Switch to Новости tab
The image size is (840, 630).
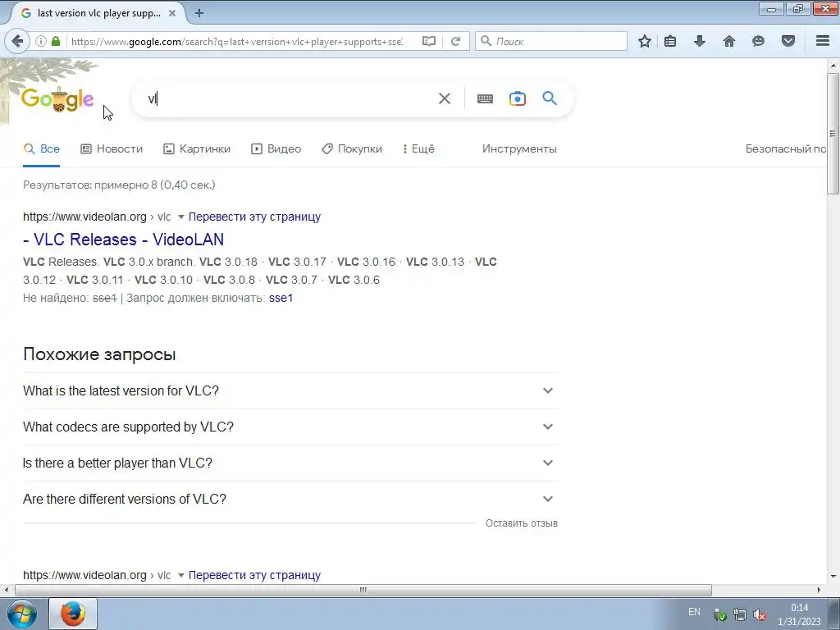(112, 149)
